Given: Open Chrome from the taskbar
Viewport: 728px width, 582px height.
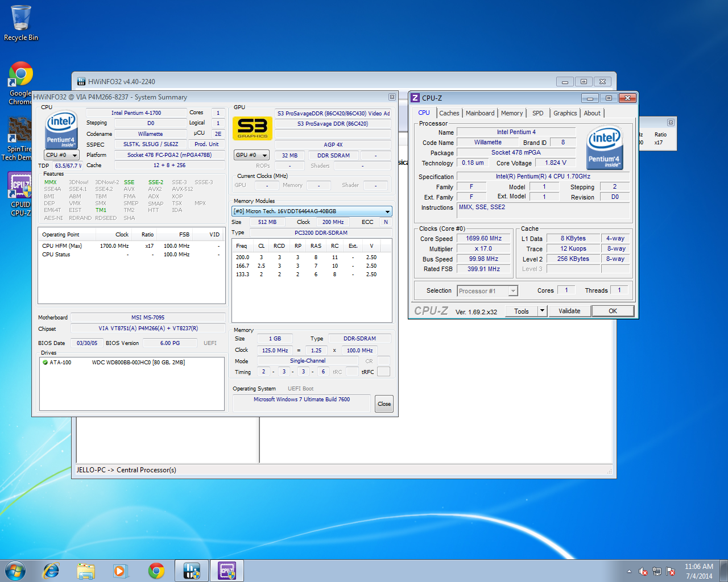Looking at the screenshot, I should (156, 571).
